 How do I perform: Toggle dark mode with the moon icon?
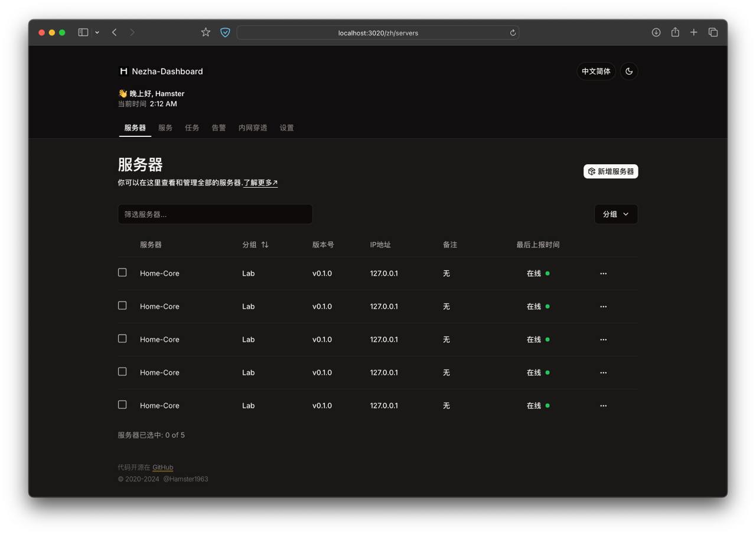click(x=629, y=71)
